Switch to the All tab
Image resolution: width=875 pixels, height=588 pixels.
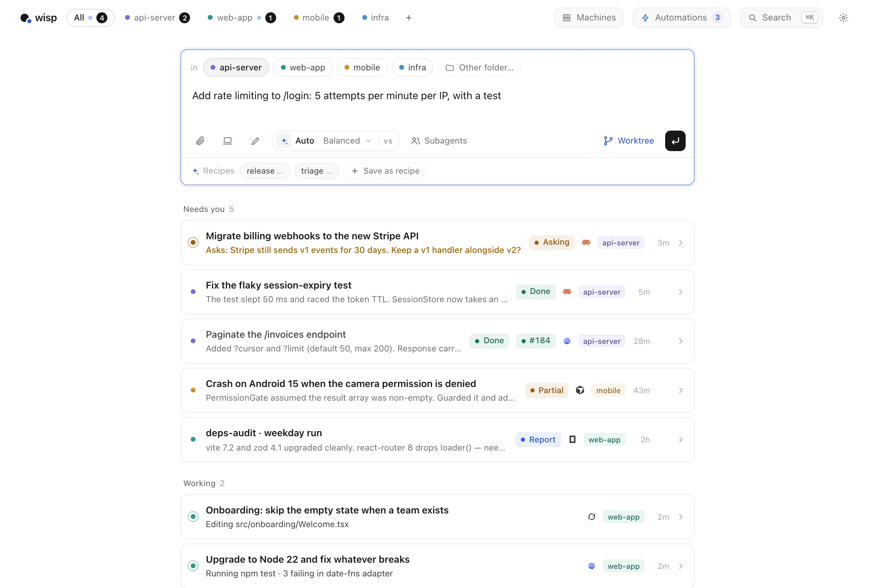click(90, 18)
